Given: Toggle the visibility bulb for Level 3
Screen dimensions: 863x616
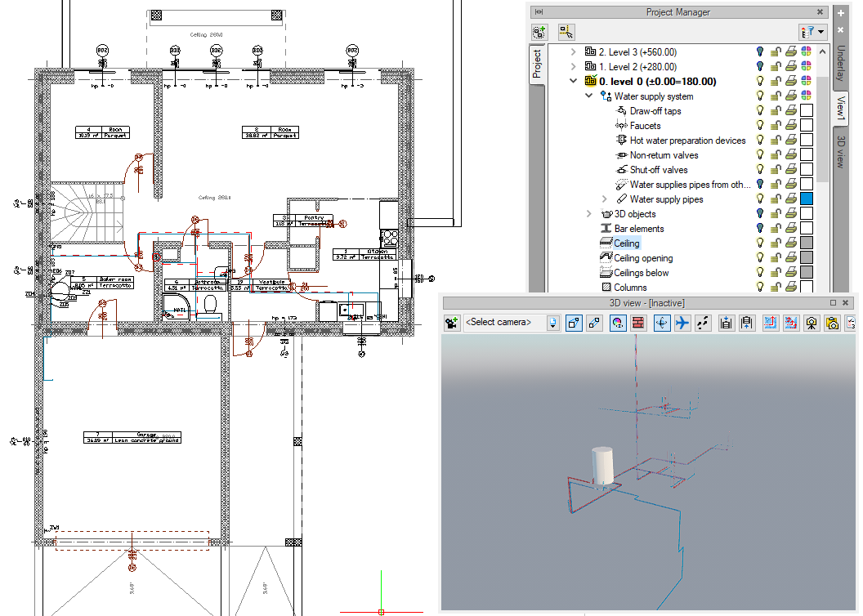Looking at the screenshot, I should (x=760, y=51).
